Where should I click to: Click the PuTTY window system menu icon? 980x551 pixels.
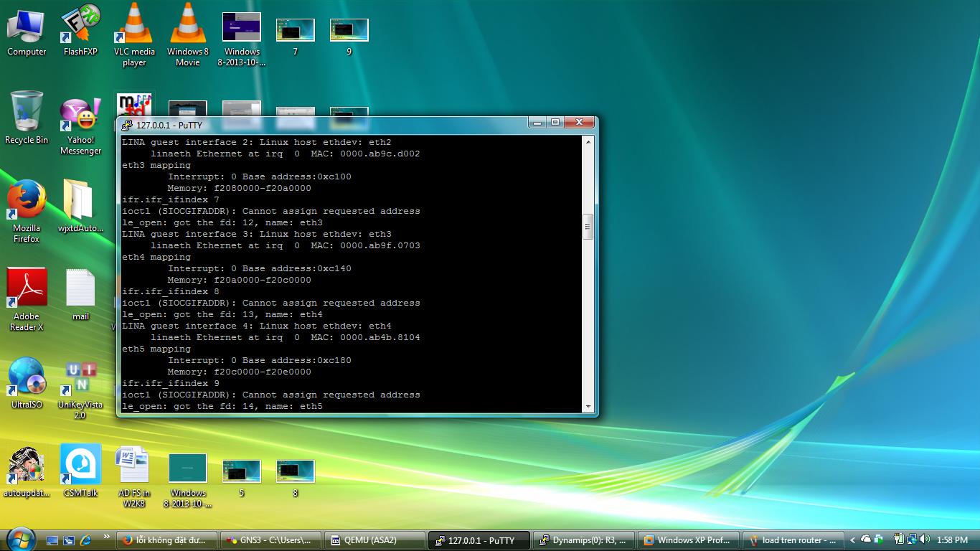[127, 125]
